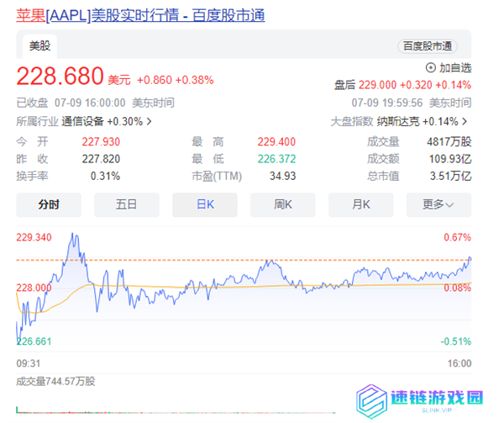Click chart lower axis label 226.661
The width and height of the screenshot is (504, 423).
tap(34, 341)
